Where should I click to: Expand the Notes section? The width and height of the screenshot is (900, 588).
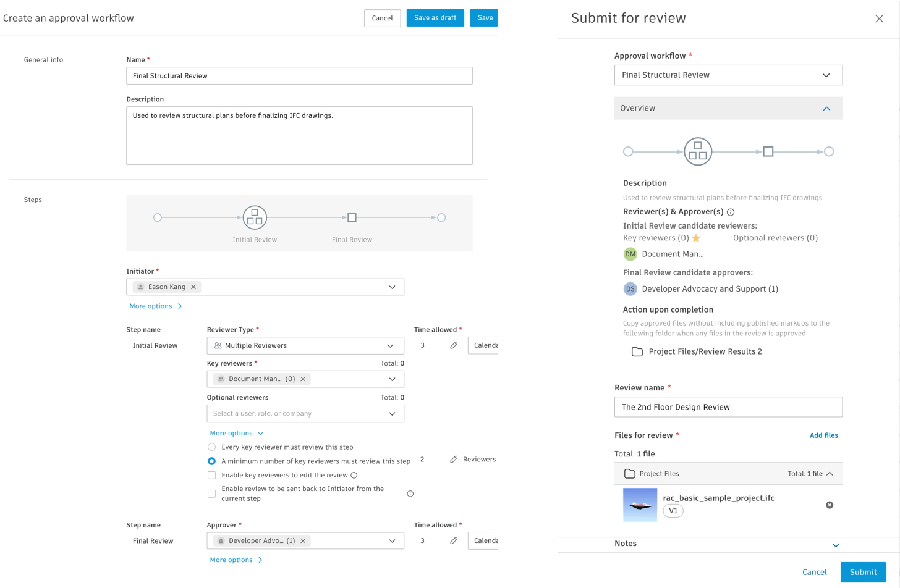[x=836, y=545]
